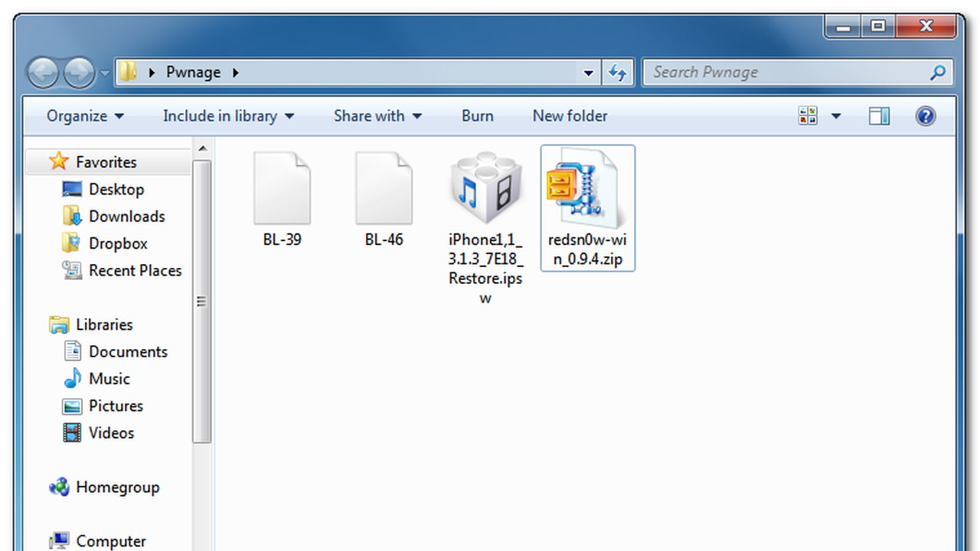Expand the arrow after Pwnage in path
980x551 pixels.
click(x=235, y=73)
